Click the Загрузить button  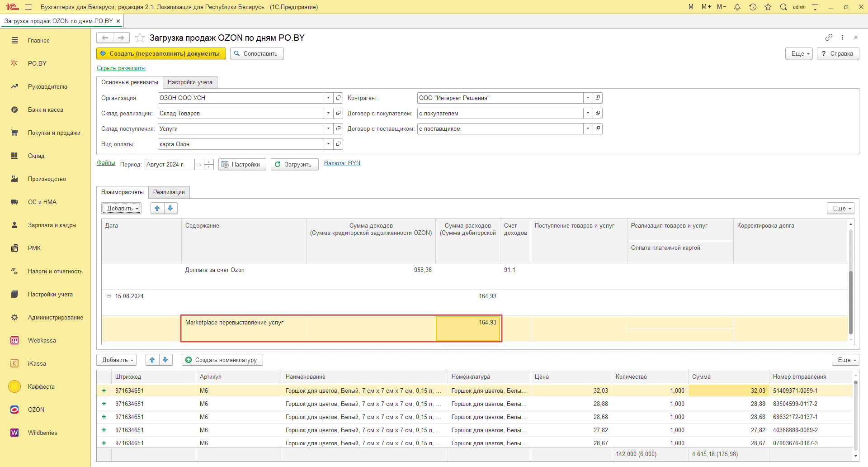point(295,164)
